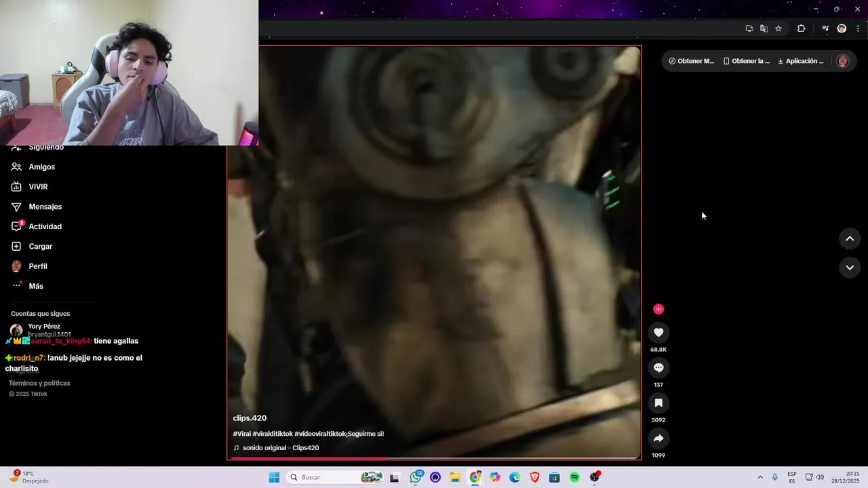
Task: Open Spotify from the taskbar
Action: [574, 477]
